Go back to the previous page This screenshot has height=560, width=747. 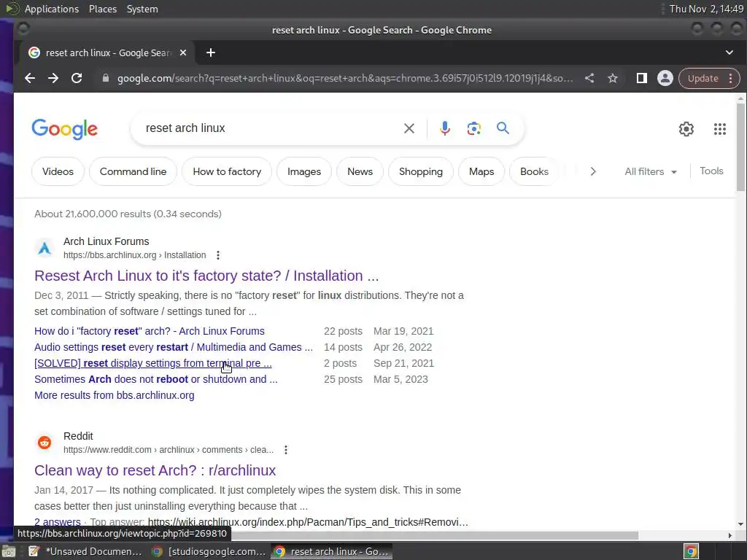[30, 79]
